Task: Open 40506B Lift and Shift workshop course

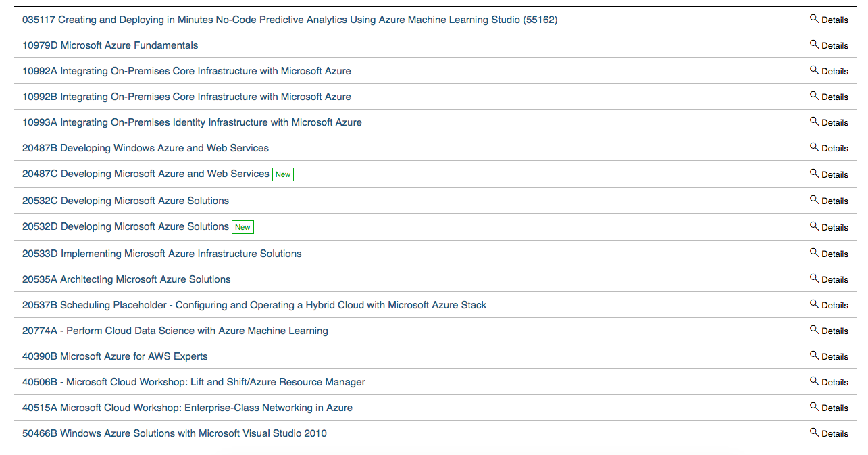Action: (194, 382)
